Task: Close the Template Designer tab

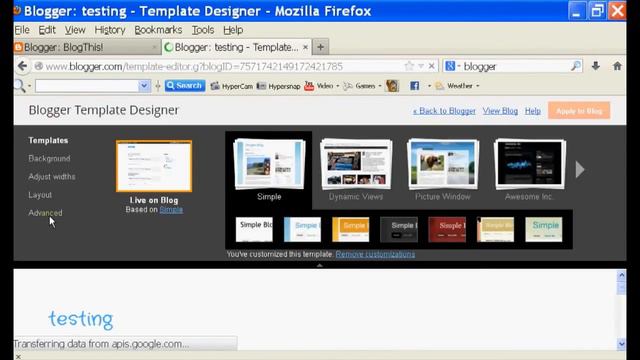Action: pos(305,47)
